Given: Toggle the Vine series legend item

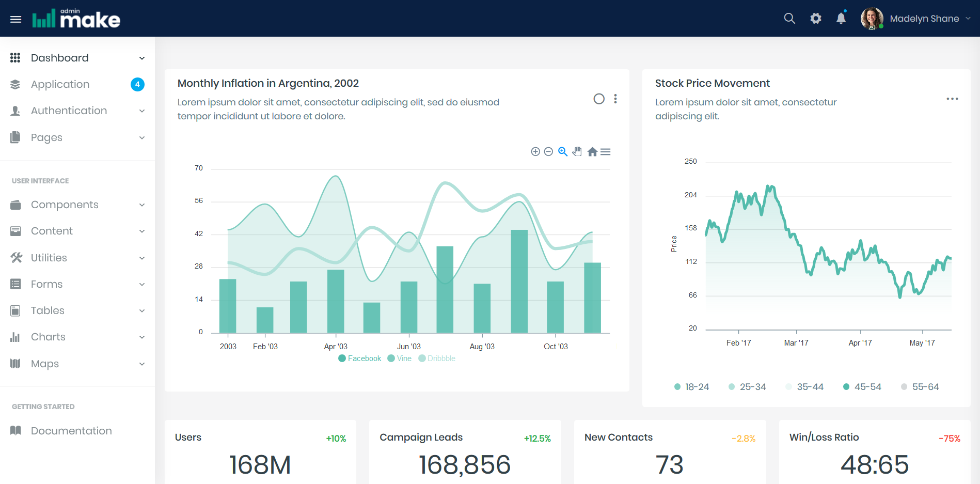Looking at the screenshot, I should click(x=400, y=358).
